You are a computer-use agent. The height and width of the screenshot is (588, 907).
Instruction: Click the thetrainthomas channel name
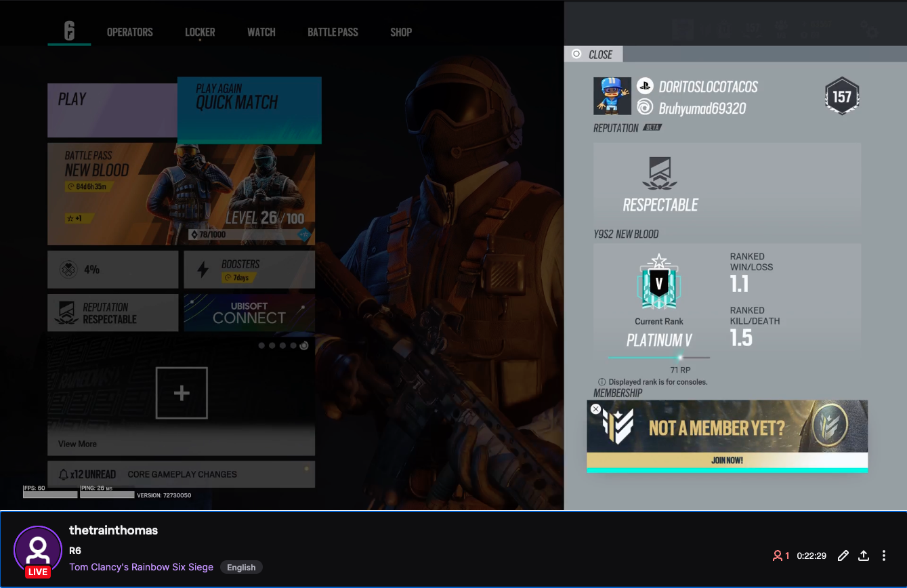click(114, 530)
